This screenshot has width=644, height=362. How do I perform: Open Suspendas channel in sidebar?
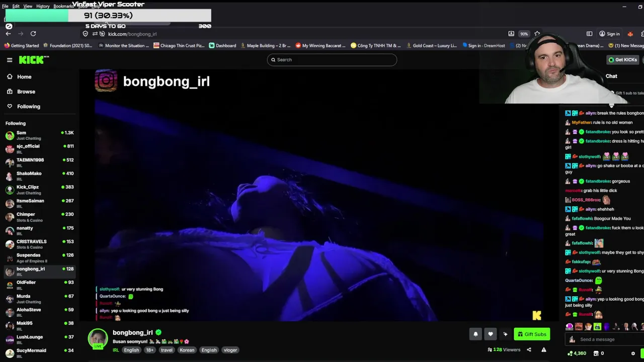(x=39, y=257)
